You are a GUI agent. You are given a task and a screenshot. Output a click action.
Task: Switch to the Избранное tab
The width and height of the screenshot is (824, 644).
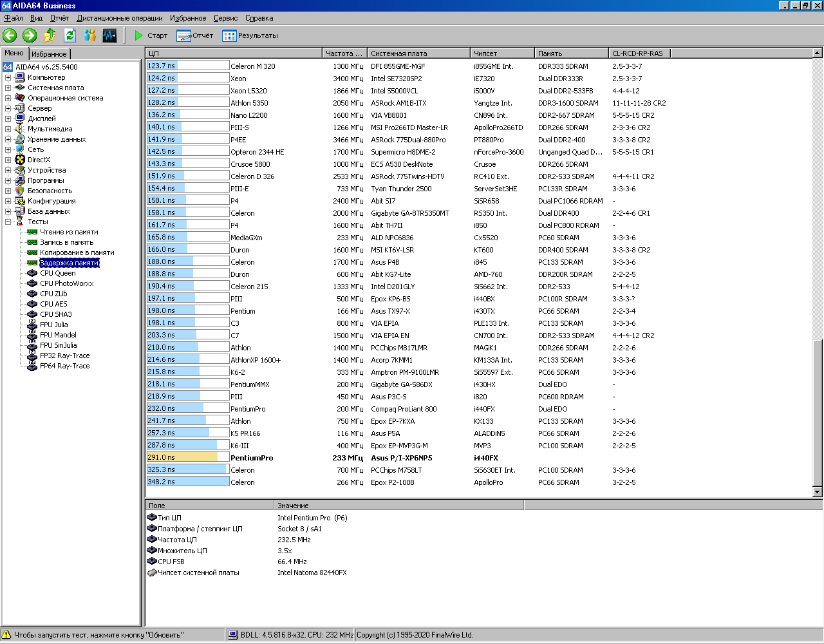[x=49, y=54]
